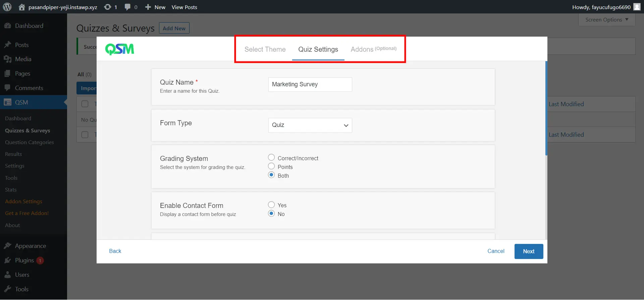Screen dimensions: 644x300
Task: Click the Plugins plug icon
Action: point(7,260)
